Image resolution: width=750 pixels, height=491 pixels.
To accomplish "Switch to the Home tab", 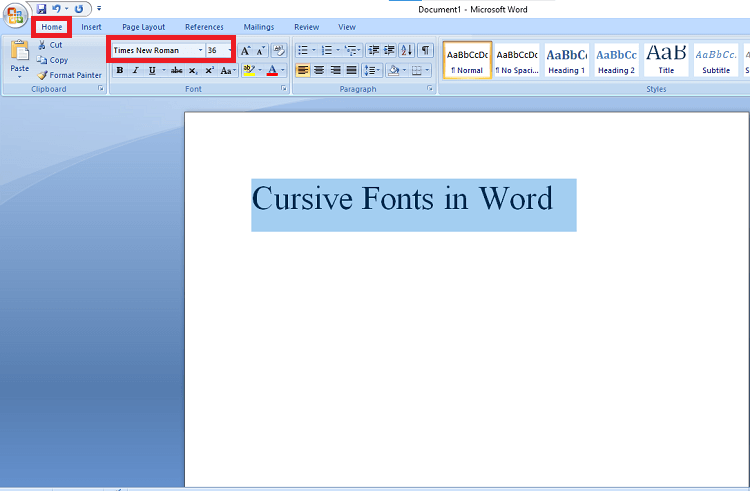I will click(52, 27).
